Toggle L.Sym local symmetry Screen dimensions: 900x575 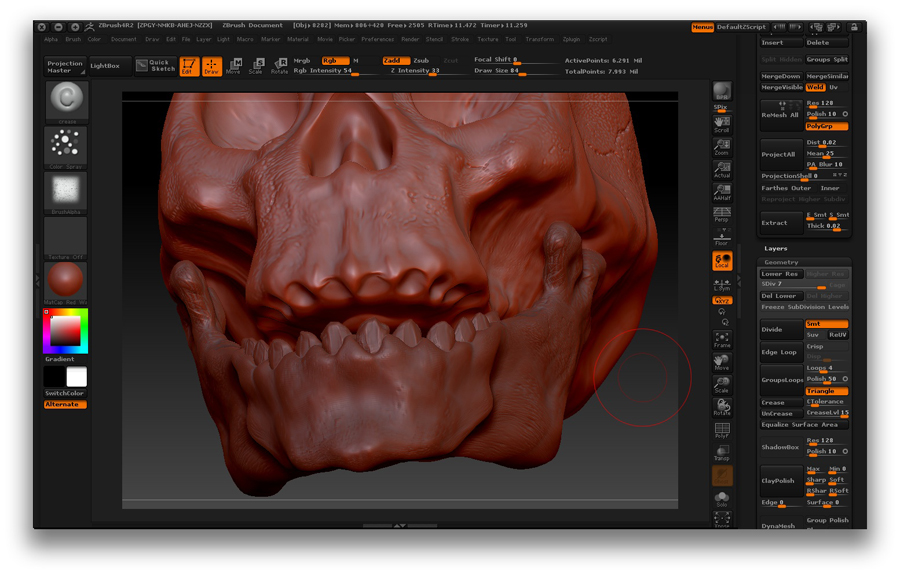(x=721, y=285)
